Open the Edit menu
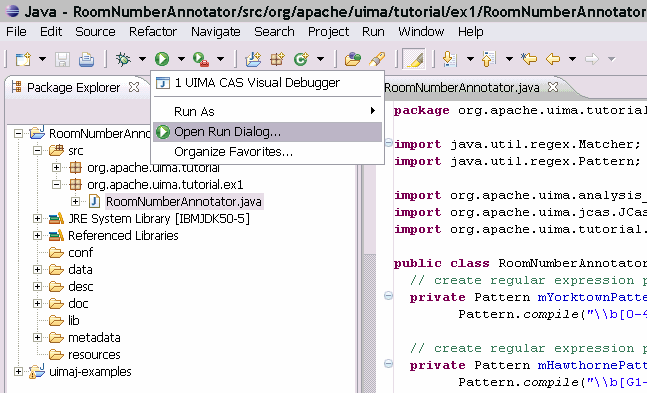Image resolution: width=647 pixels, height=393 pixels. click(x=51, y=32)
